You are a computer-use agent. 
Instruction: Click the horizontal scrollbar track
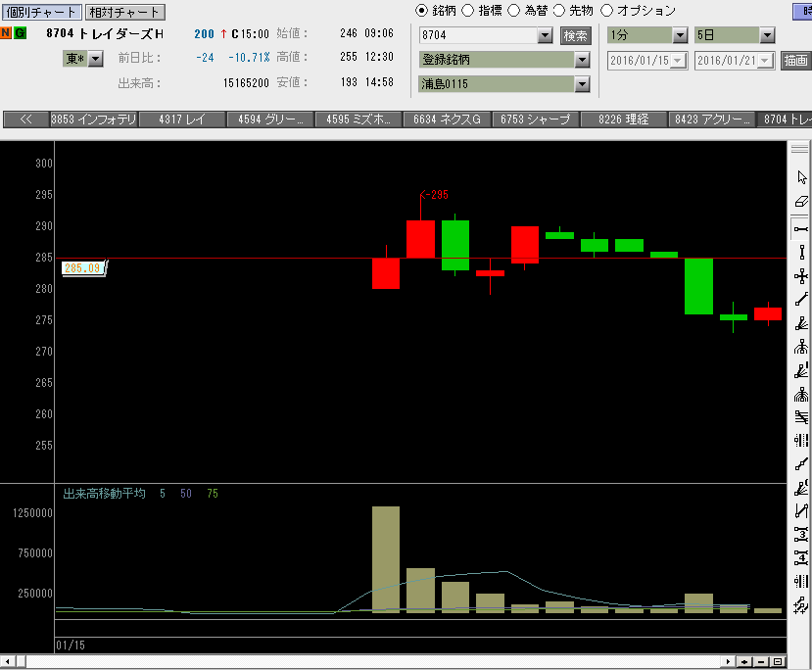pyautogui.click(x=373, y=662)
